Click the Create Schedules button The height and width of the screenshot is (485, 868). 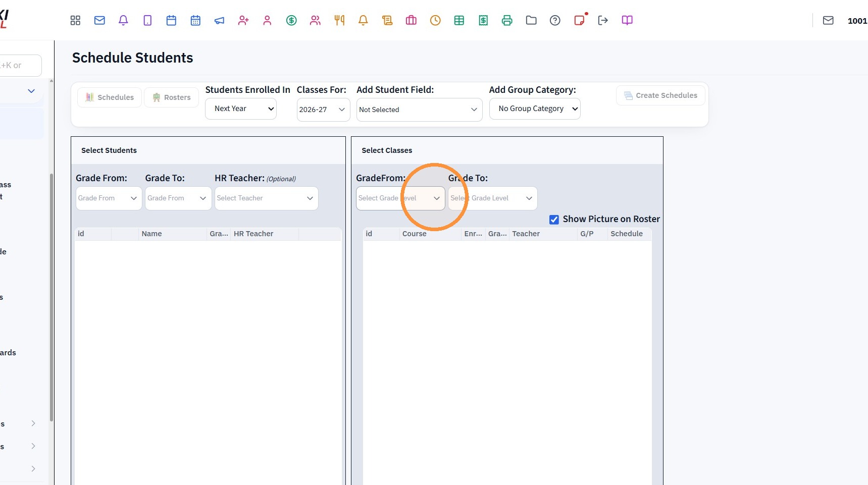pos(660,95)
